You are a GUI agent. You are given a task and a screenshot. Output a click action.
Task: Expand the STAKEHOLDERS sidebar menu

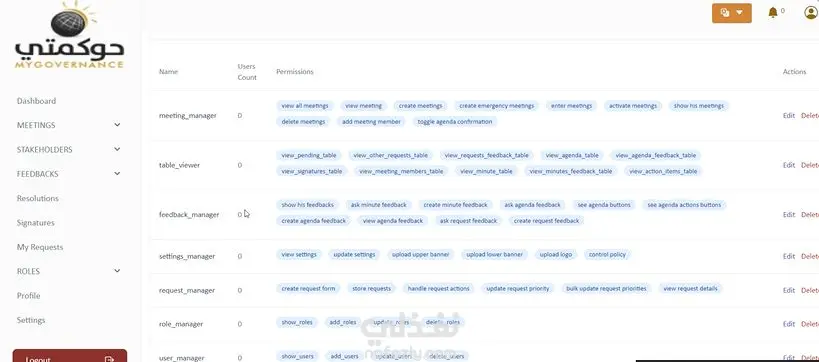click(x=68, y=149)
